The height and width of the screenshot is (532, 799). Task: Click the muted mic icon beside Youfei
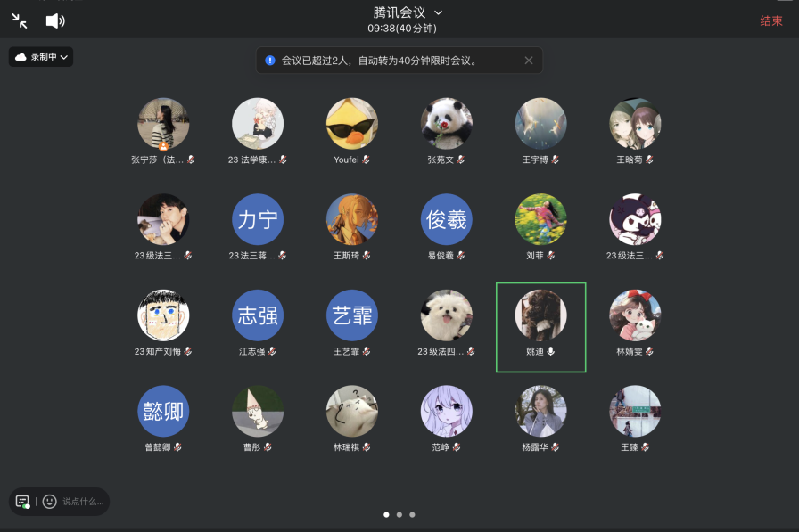pos(366,160)
